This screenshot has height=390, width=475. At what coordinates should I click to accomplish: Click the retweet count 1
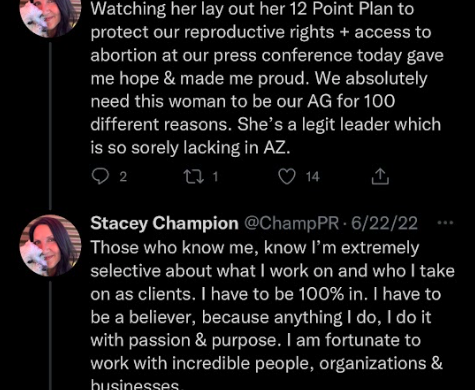215,177
